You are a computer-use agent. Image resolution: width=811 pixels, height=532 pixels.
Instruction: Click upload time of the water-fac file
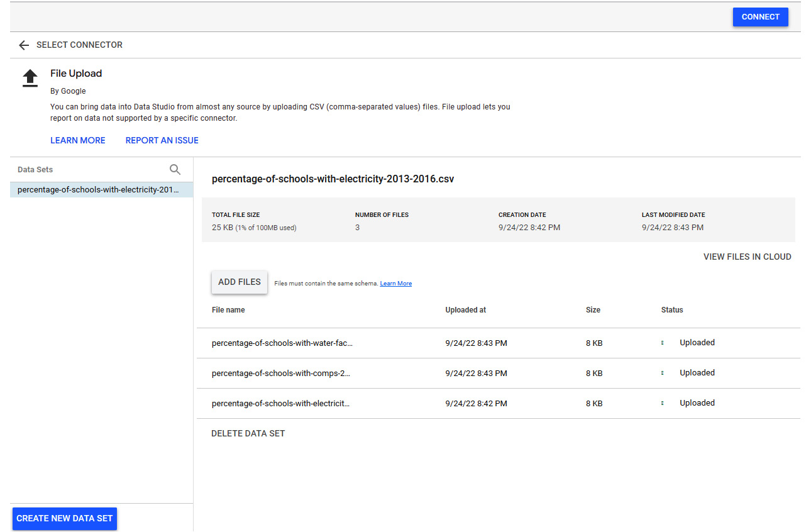point(477,343)
